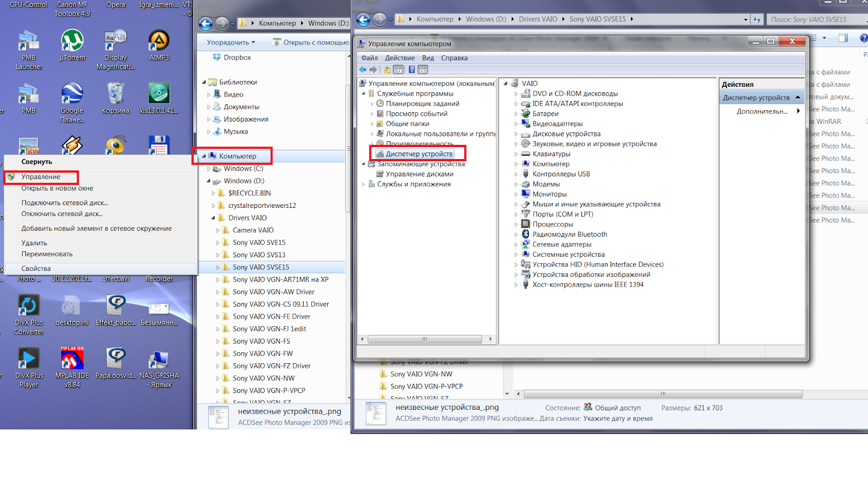Click the Back arrow in Computer Management toolbar
This screenshot has width=868, height=482.
tap(362, 69)
